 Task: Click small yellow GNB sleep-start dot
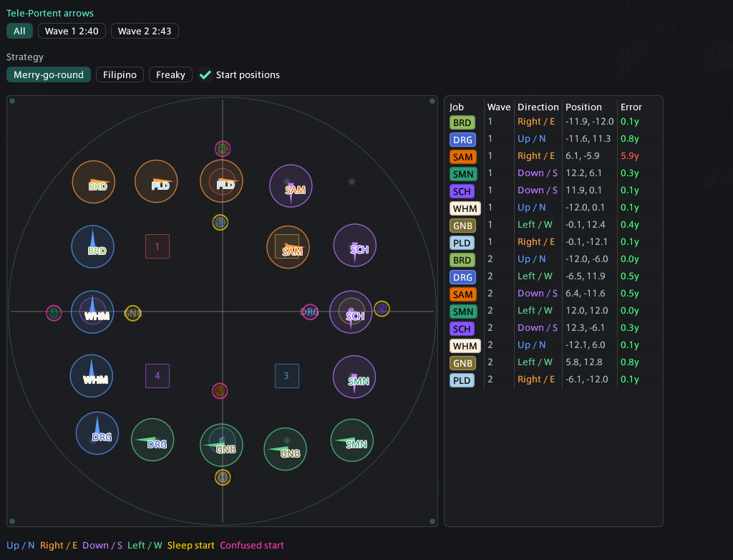tap(132, 313)
